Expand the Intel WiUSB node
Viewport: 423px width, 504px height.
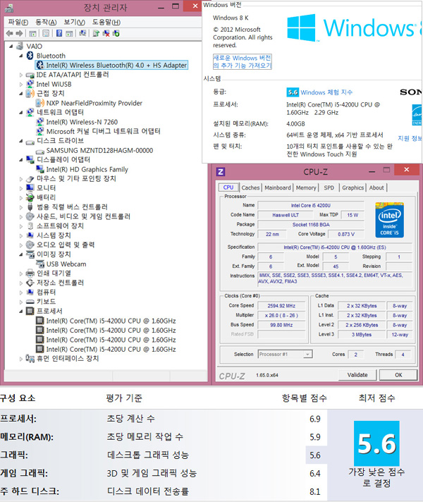(21, 84)
